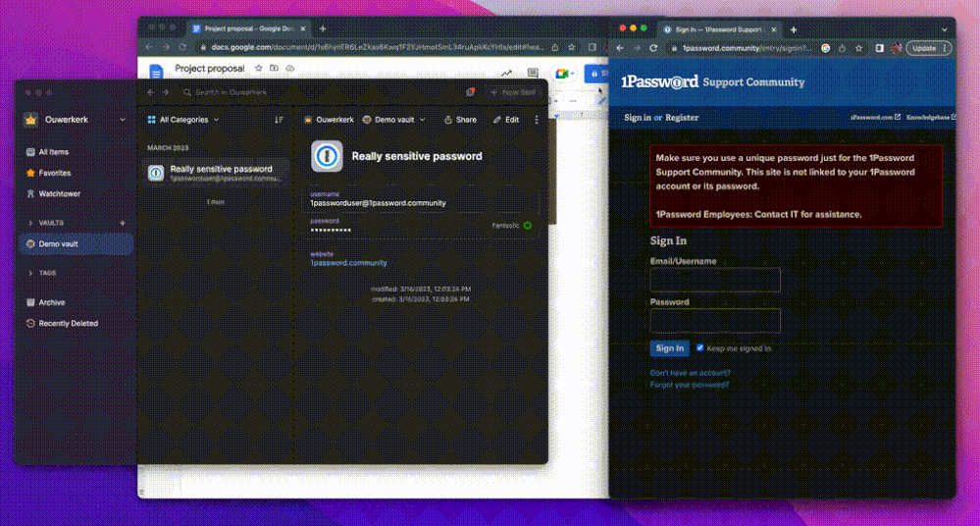980x526 pixels.
Task: Toggle the browser side panel icon
Action: pos(879,48)
